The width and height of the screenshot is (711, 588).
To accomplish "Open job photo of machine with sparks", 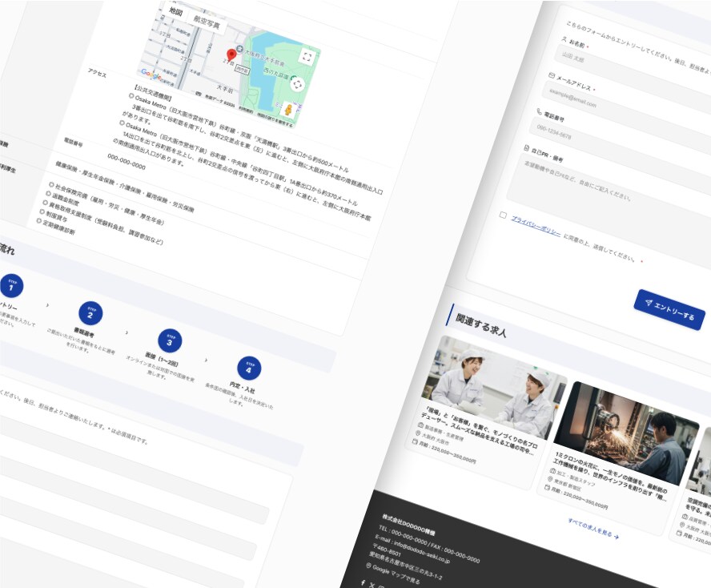I will tap(626, 433).
